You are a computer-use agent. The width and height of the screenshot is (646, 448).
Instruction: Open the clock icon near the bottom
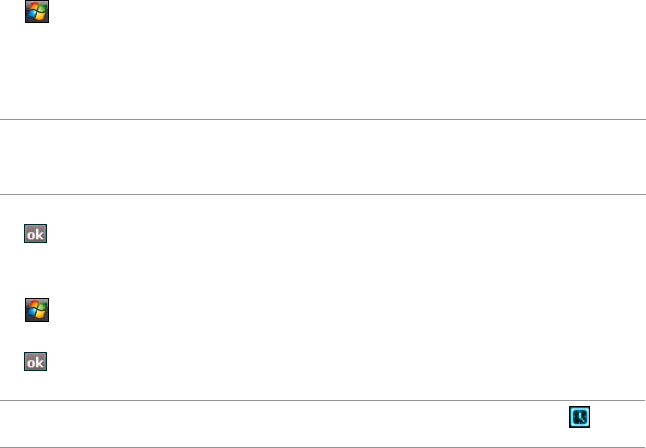tap(579, 417)
